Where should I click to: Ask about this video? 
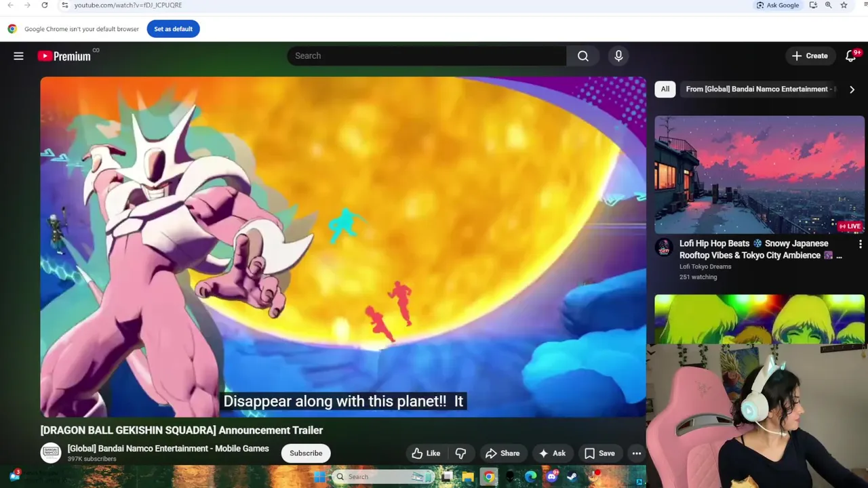coord(552,453)
